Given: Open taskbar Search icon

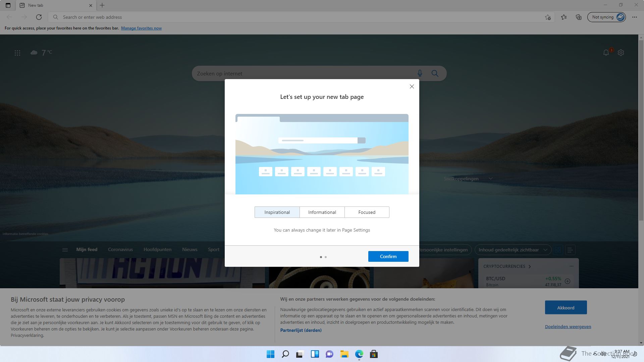Looking at the screenshot, I should (285, 354).
